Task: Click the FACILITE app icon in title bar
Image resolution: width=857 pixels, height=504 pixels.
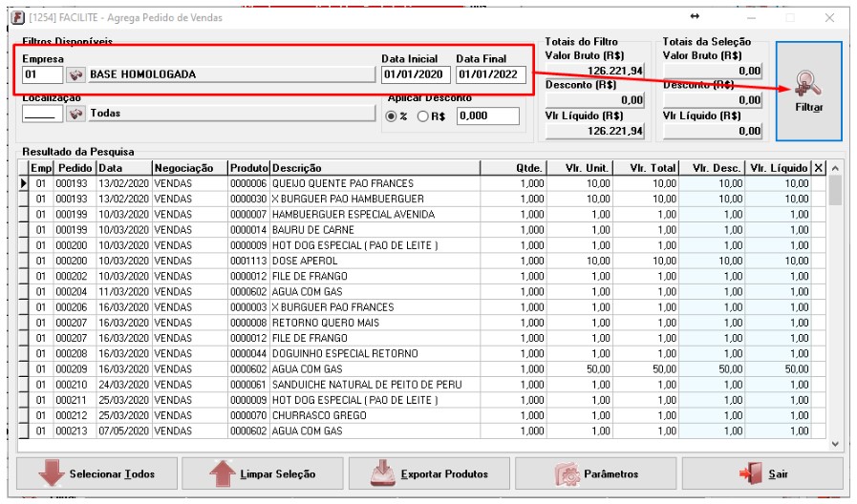Action: click(x=17, y=17)
